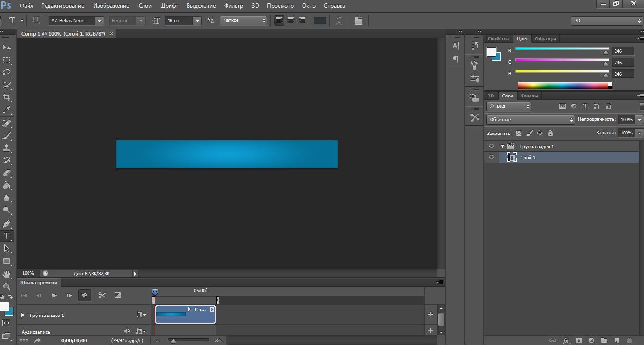Open the History panel icon

(x=474, y=46)
